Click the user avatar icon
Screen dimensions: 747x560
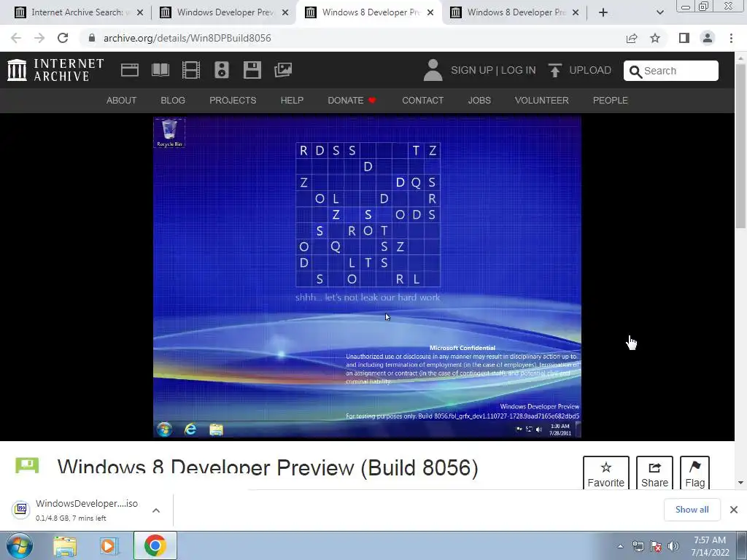point(433,70)
